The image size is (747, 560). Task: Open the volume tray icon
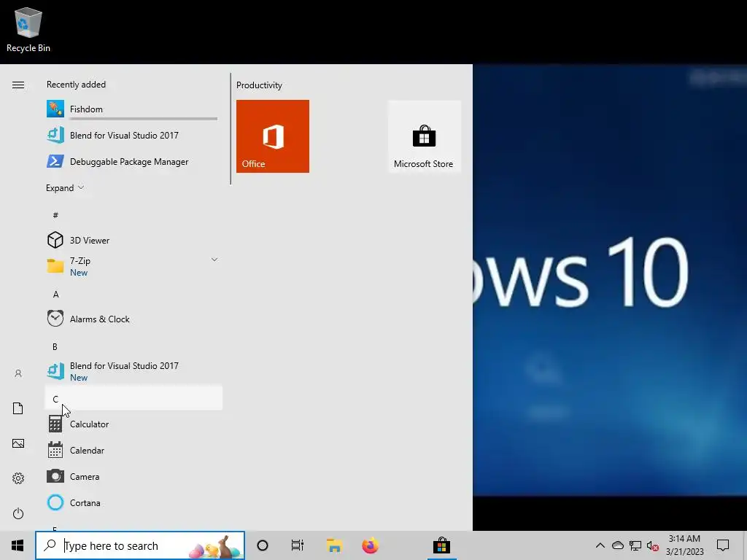click(653, 546)
